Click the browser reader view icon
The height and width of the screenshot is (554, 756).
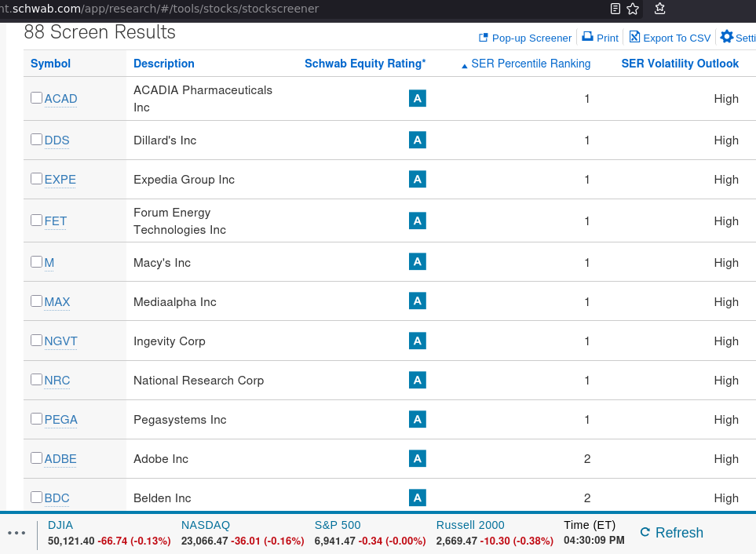[x=615, y=9]
